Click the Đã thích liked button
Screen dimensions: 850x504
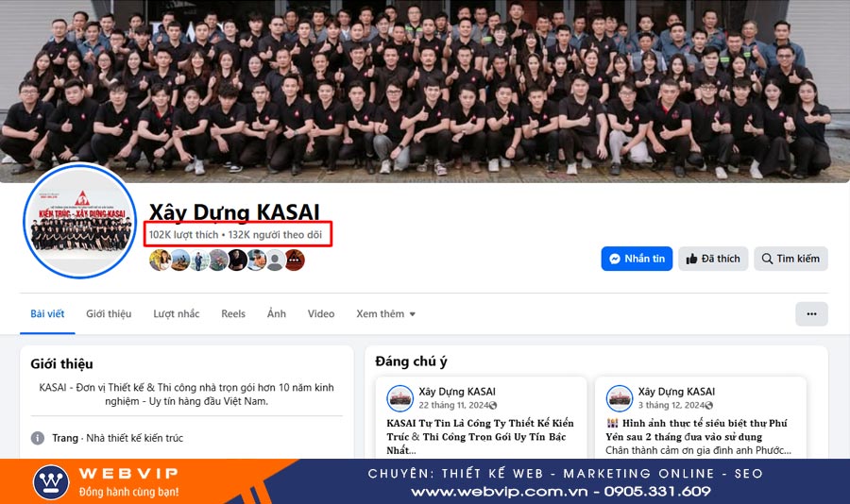713,259
